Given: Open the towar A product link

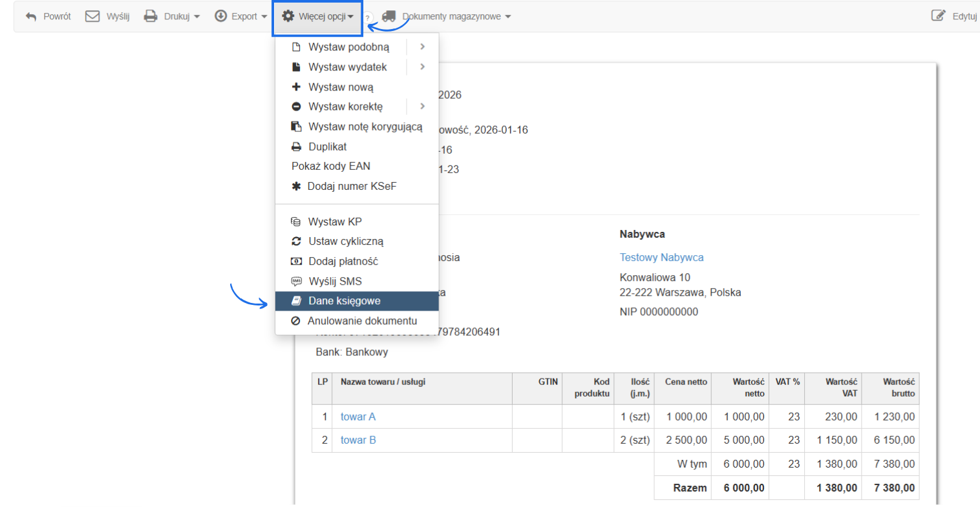Looking at the screenshot, I should pos(358,417).
